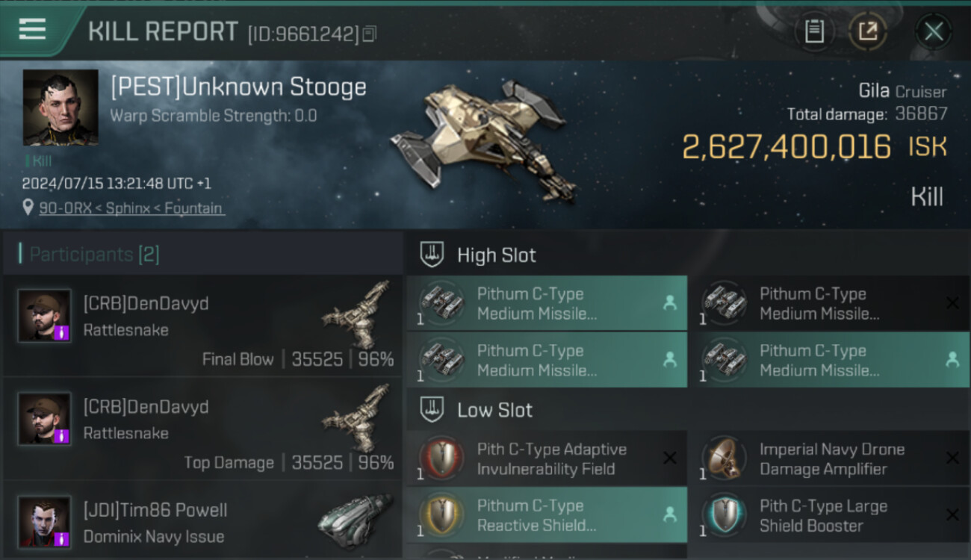971x560 pixels.
Task: Tap the share kill report icon
Action: (x=868, y=31)
